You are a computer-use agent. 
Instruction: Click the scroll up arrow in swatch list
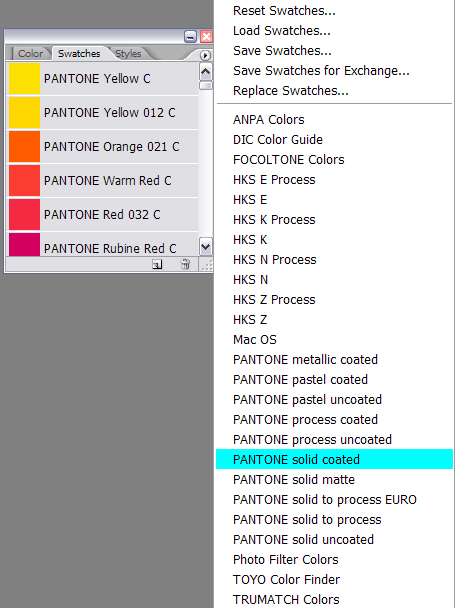tap(206, 71)
